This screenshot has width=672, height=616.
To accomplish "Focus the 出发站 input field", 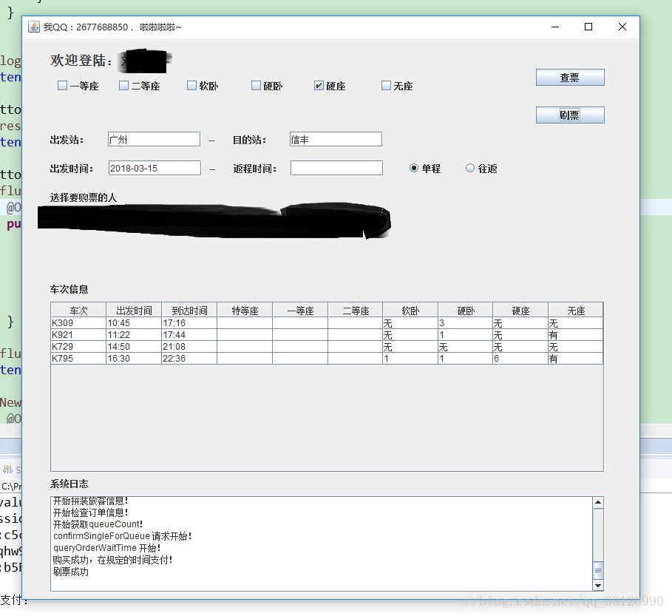I will (155, 139).
